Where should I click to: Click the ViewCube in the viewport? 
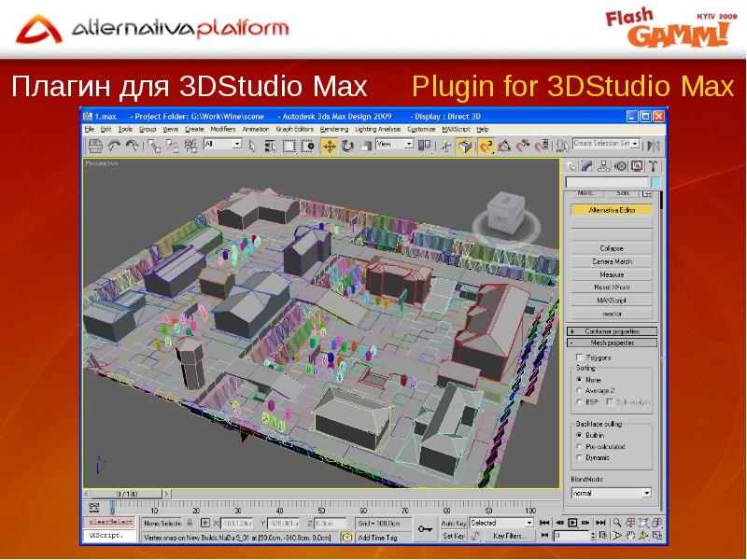(x=506, y=215)
